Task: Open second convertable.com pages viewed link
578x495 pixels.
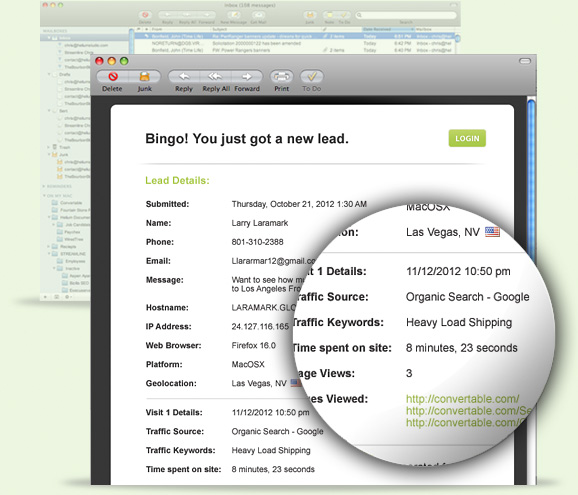Action: tap(468, 411)
